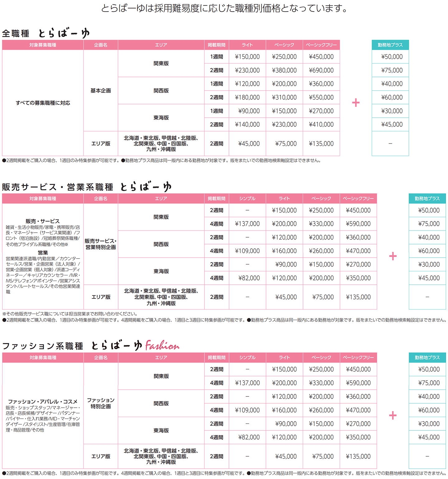
Task: Click ¥137,000 in the 販売サービス table
Action: tap(247, 224)
